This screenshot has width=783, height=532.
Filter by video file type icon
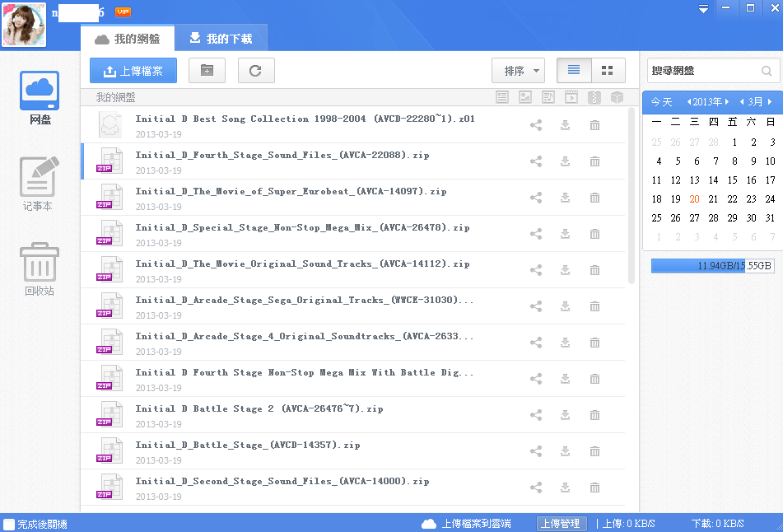click(x=571, y=97)
